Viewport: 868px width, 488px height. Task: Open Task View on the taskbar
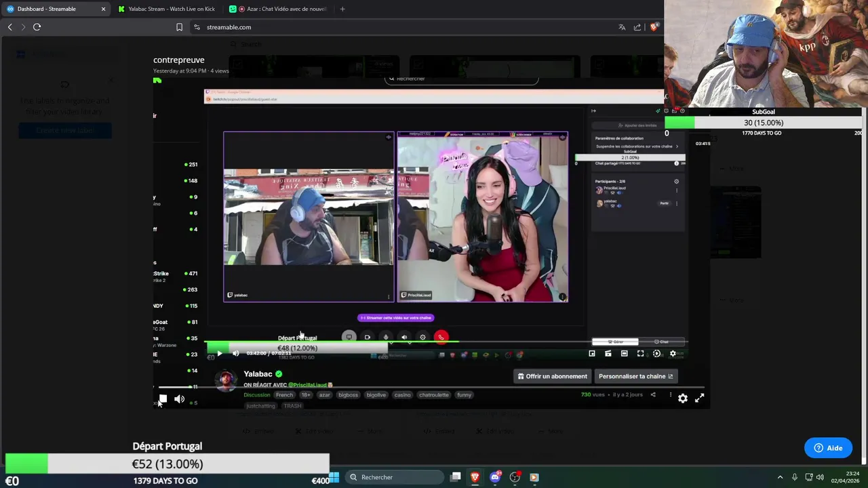point(456,477)
